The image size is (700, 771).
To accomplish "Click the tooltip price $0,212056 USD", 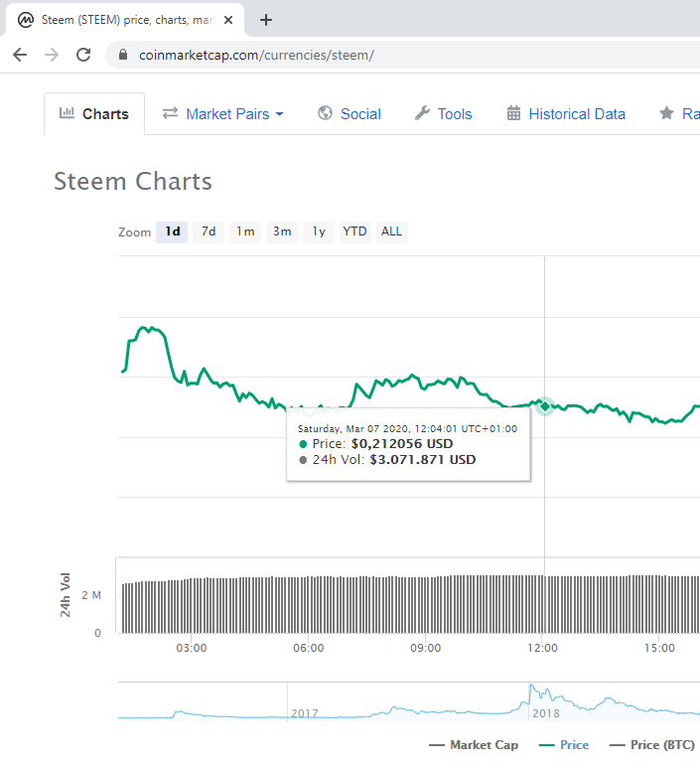I will click(402, 443).
